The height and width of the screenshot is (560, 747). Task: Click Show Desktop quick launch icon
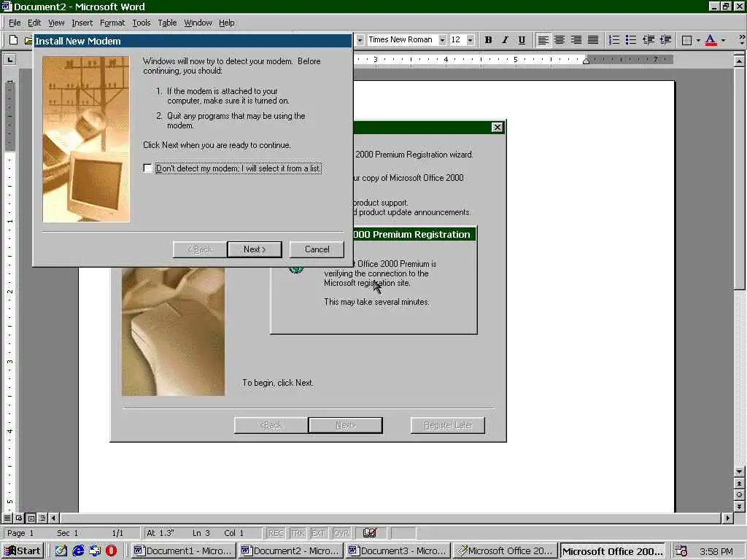(x=61, y=551)
